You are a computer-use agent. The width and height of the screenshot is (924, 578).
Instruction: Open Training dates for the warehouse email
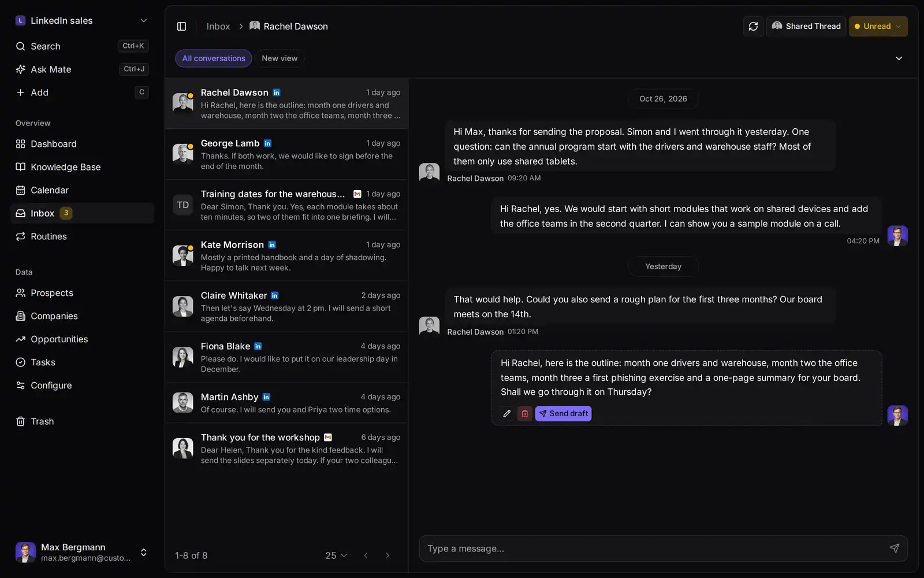[286, 205]
